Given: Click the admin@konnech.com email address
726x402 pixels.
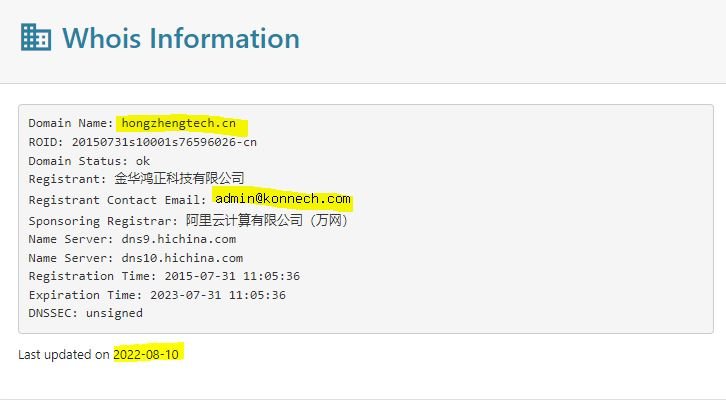Looking at the screenshot, I should [x=282, y=199].
